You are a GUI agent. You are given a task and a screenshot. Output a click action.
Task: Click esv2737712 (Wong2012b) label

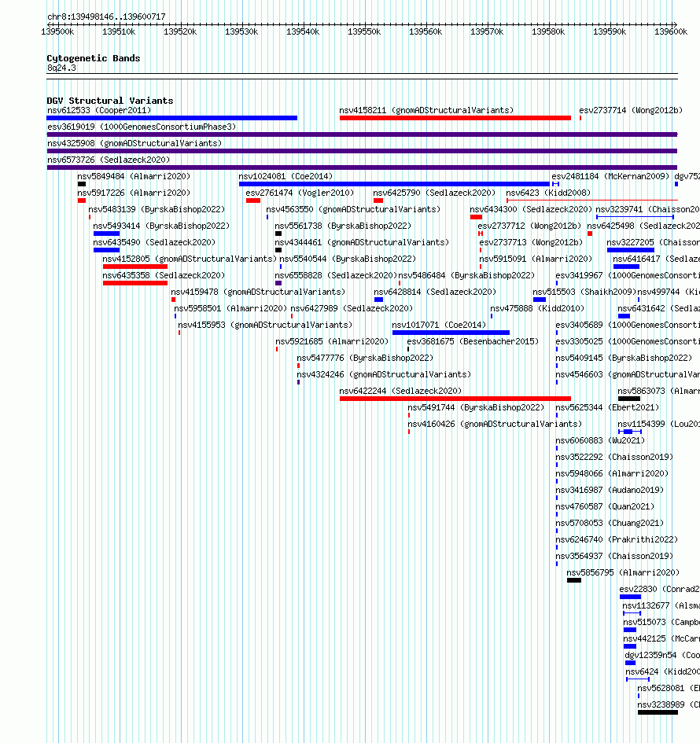(529, 226)
